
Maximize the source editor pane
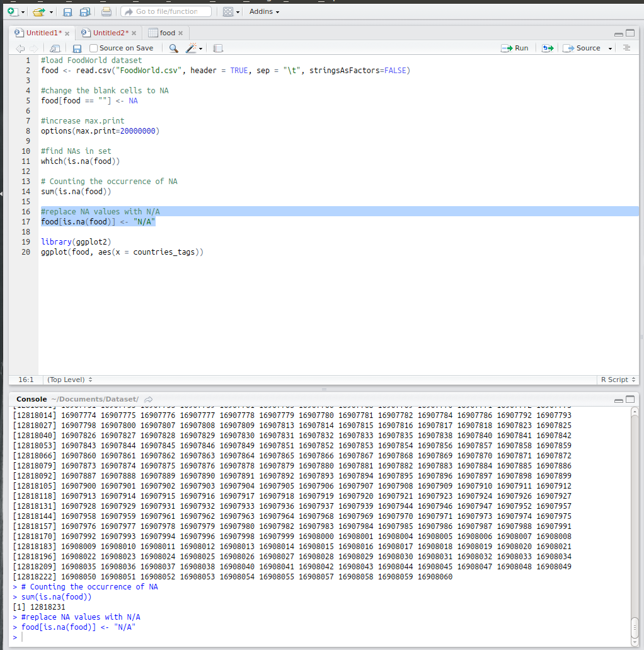tap(630, 33)
